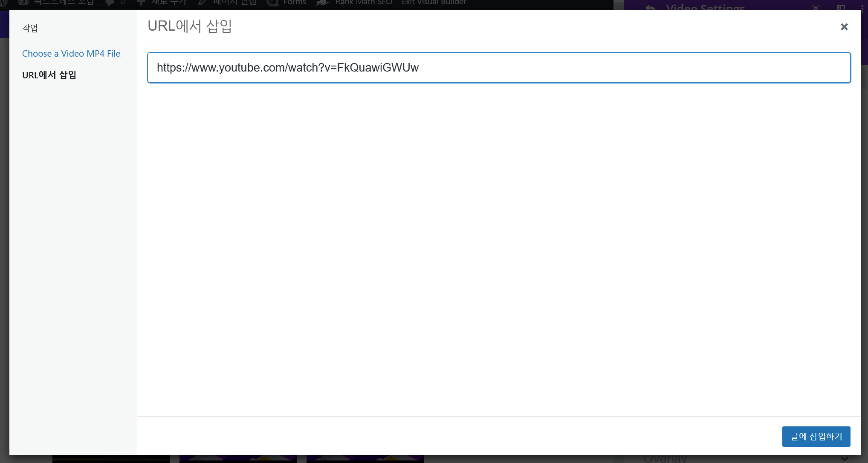Click the plus icon for 새로 추가

click(x=141, y=3)
